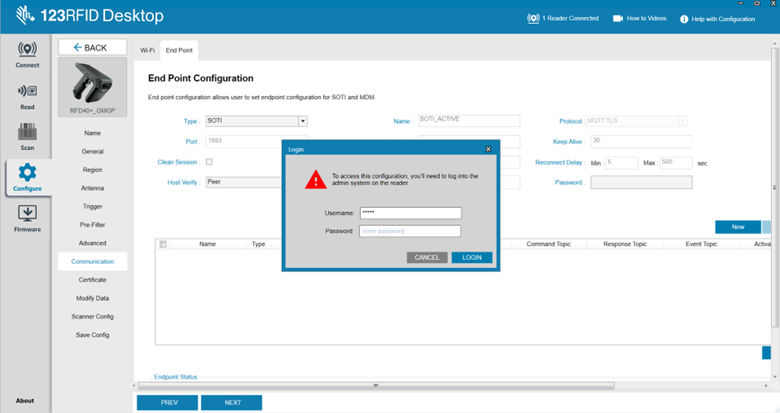The width and height of the screenshot is (780, 413).
Task: Click the Command Topic column header
Action: (549, 244)
